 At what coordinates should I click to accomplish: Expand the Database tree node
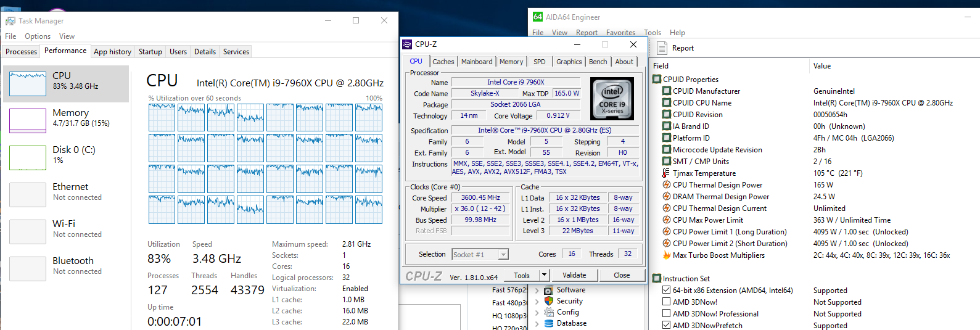click(x=537, y=324)
